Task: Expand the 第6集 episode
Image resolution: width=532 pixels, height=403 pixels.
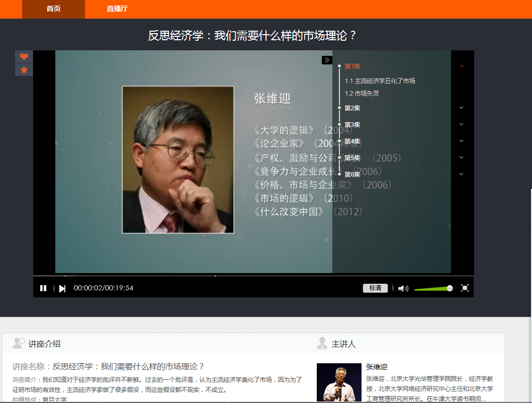Action: [x=462, y=174]
